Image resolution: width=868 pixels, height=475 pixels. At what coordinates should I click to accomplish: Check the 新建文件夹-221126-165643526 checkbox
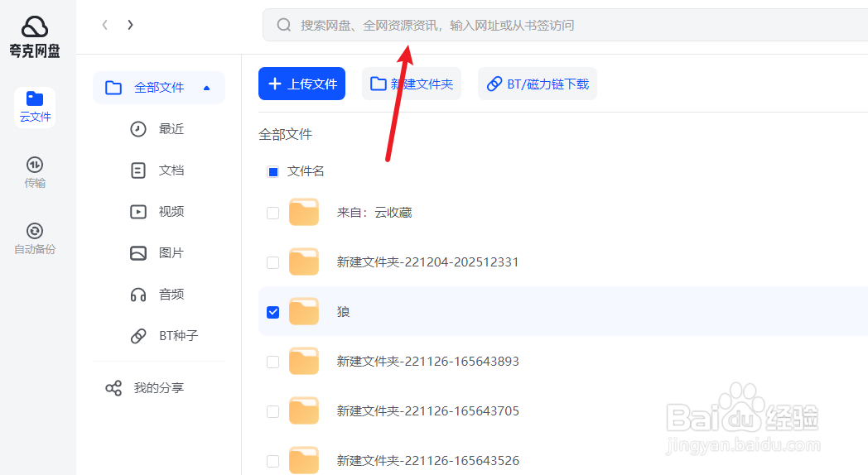pyautogui.click(x=273, y=461)
